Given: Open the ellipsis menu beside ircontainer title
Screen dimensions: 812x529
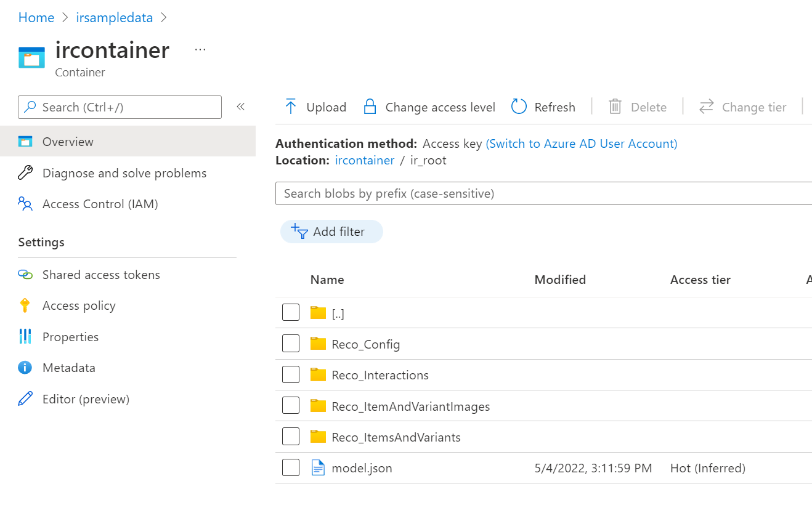Looking at the screenshot, I should point(200,50).
